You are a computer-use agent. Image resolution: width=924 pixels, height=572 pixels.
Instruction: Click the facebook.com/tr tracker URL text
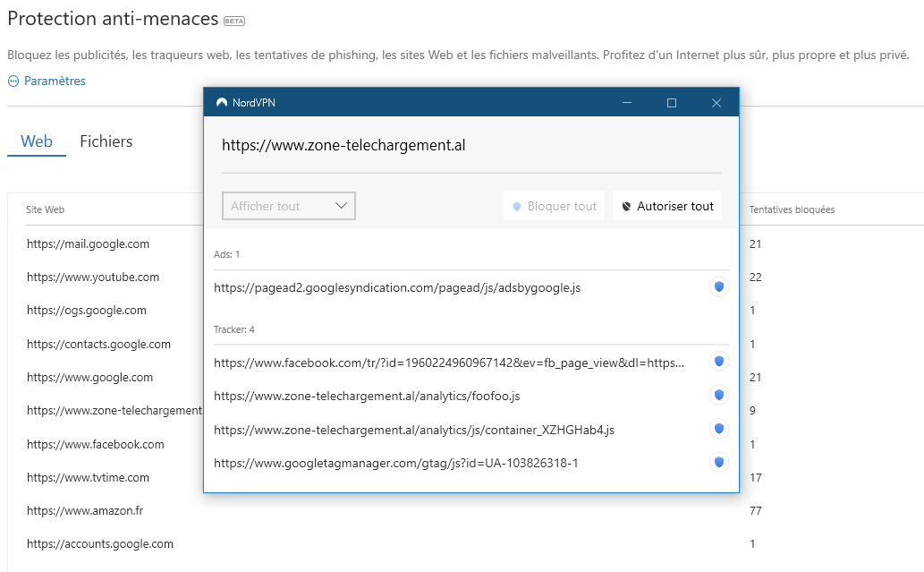tap(449, 363)
